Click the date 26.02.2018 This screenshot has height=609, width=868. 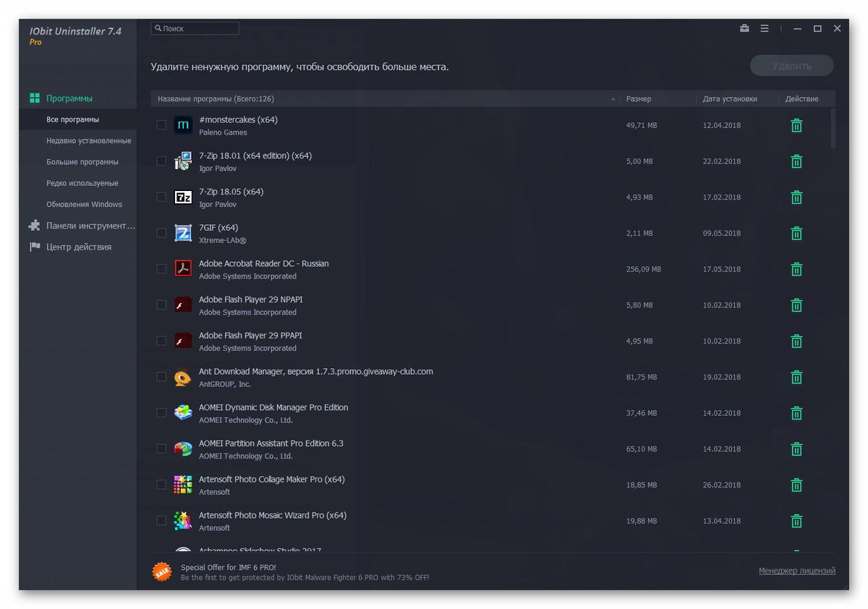click(722, 485)
